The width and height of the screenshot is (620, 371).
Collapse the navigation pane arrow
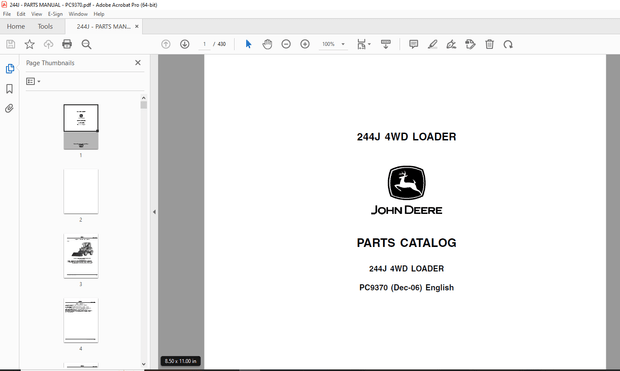tap(154, 212)
